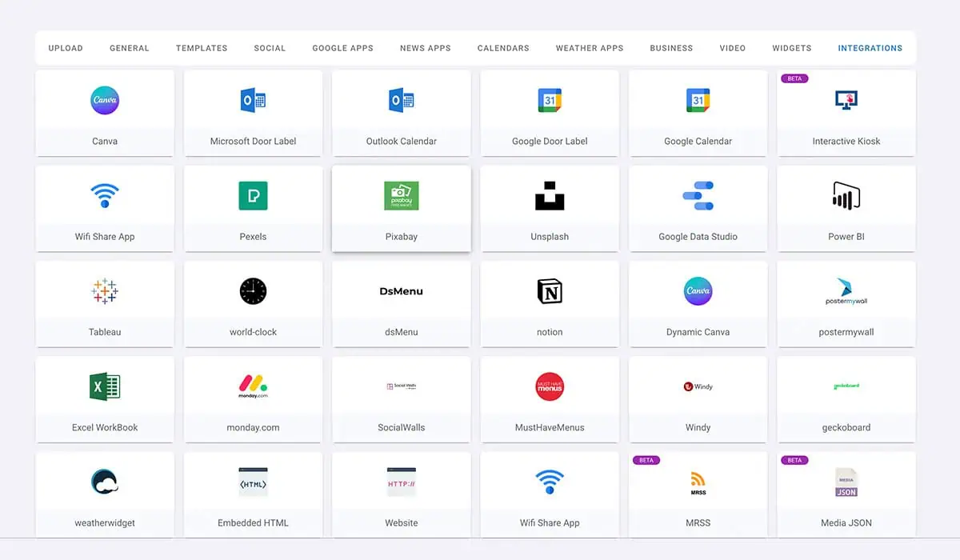The height and width of the screenshot is (560, 960).
Task: Switch to the GENERAL tab
Action: click(130, 48)
